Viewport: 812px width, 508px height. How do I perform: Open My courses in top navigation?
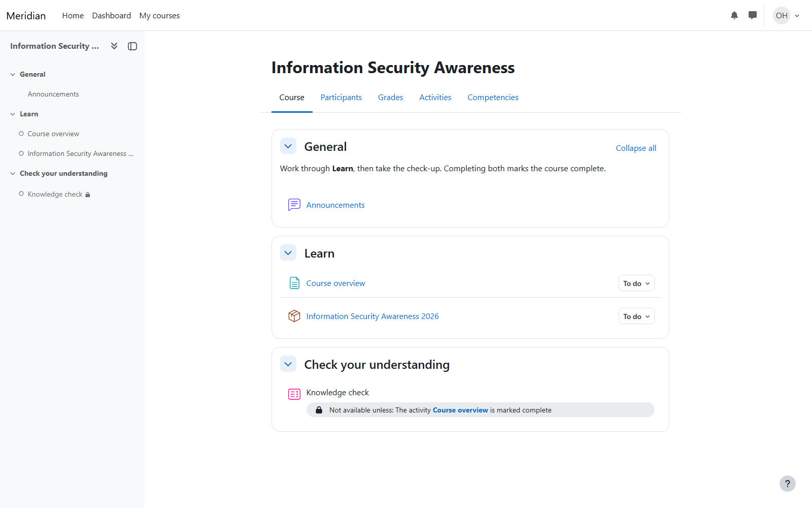159,16
